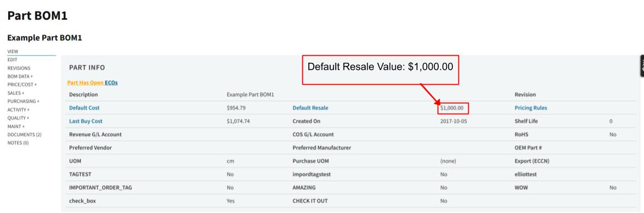Select the $1,074.74 last buy cost value

pyautogui.click(x=238, y=121)
